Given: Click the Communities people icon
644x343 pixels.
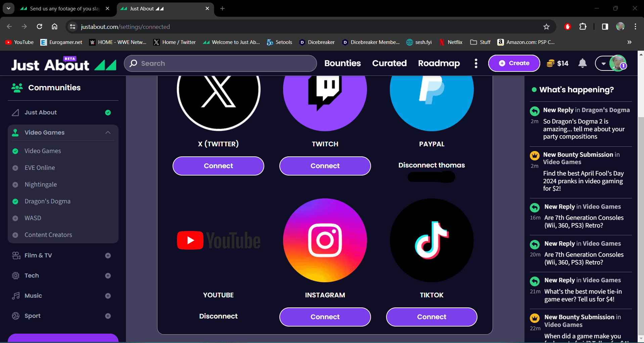Looking at the screenshot, I should tap(17, 88).
